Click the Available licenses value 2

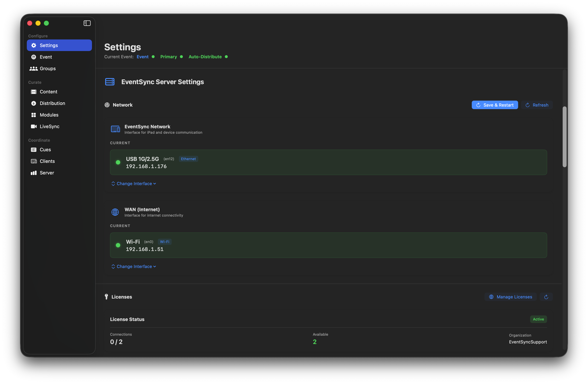tap(314, 342)
